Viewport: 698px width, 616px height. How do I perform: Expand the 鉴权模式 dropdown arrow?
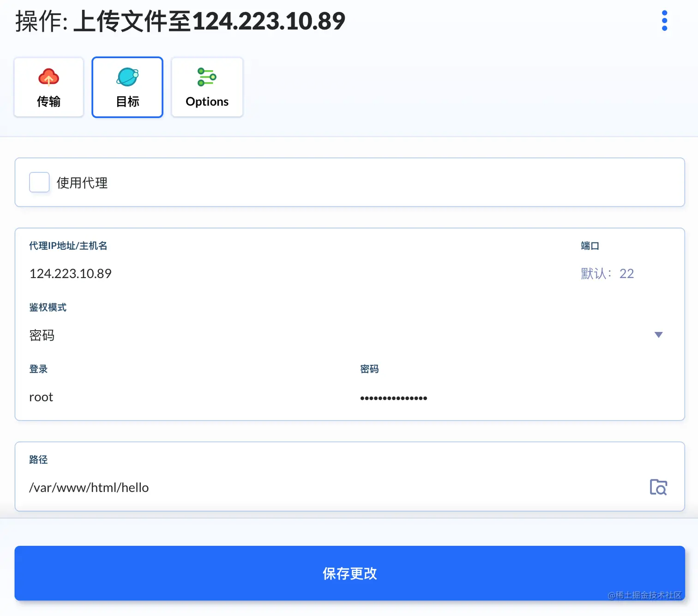658,335
